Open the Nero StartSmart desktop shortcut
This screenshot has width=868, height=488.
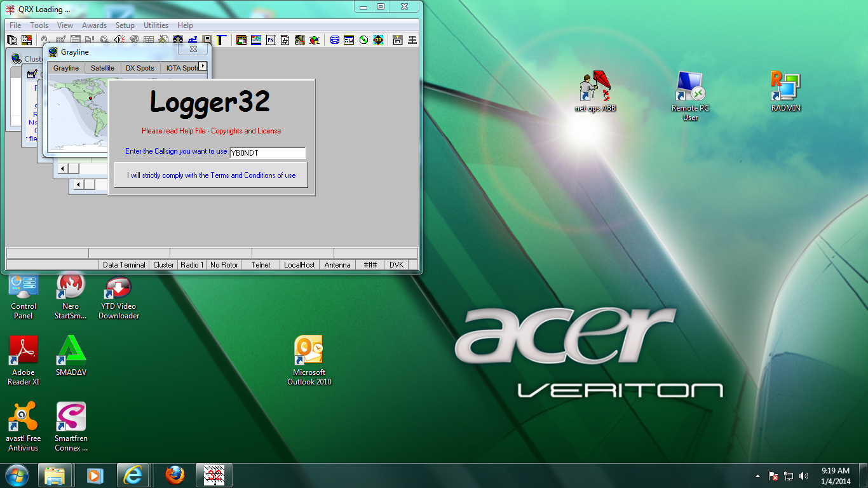tap(71, 297)
